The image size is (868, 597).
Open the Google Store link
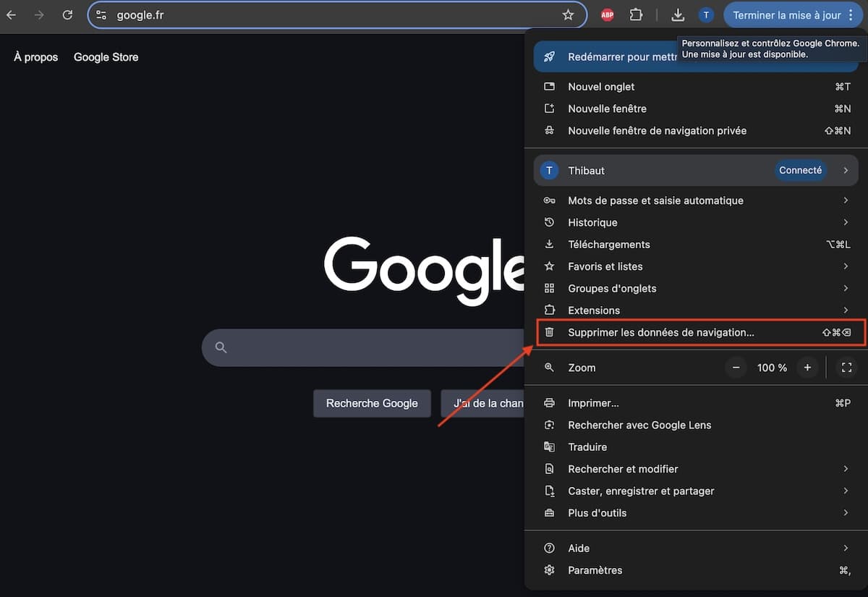point(106,57)
